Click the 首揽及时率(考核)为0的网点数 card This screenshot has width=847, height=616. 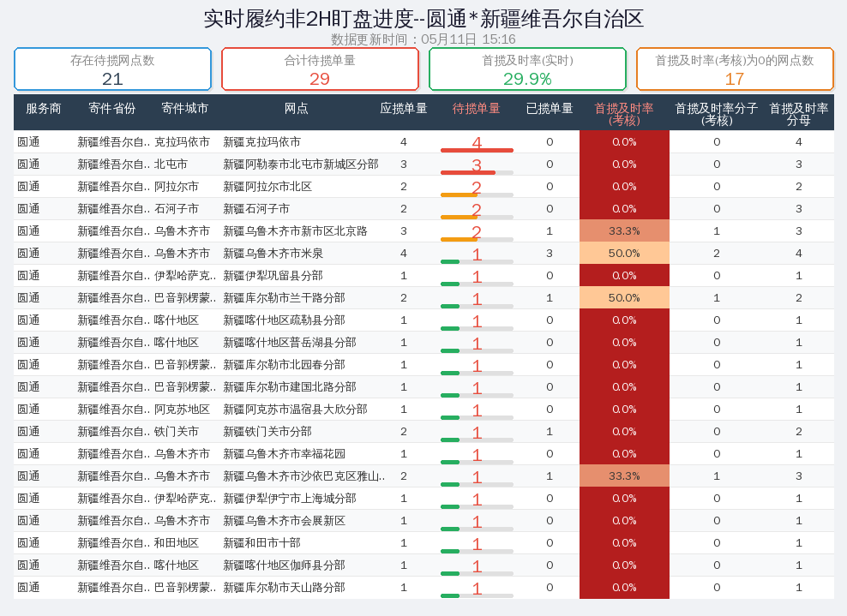pyautogui.click(x=735, y=69)
